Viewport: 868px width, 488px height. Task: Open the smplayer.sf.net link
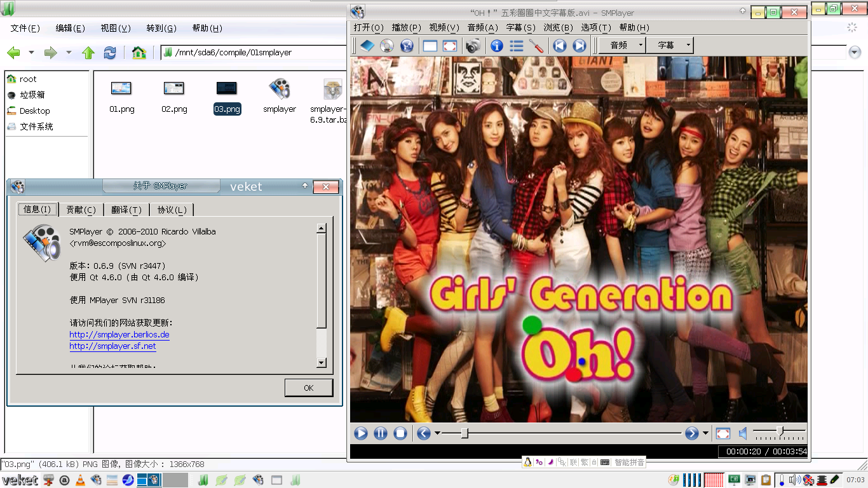112,346
